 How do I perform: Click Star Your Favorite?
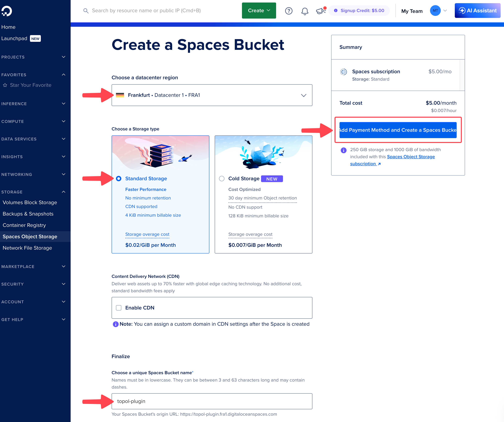click(x=31, y=85)
